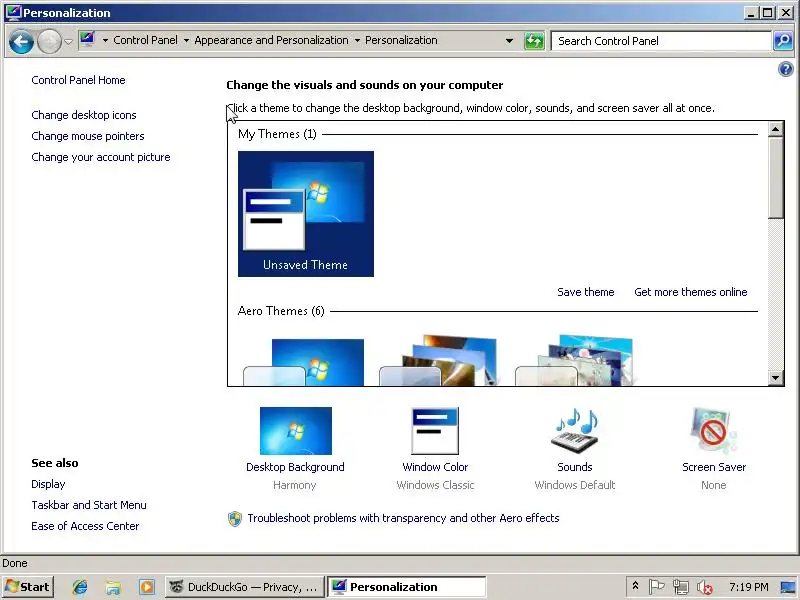Screen dimensions: 800x600
Task: Click the Desktop Background label
Action: [295, 467]
